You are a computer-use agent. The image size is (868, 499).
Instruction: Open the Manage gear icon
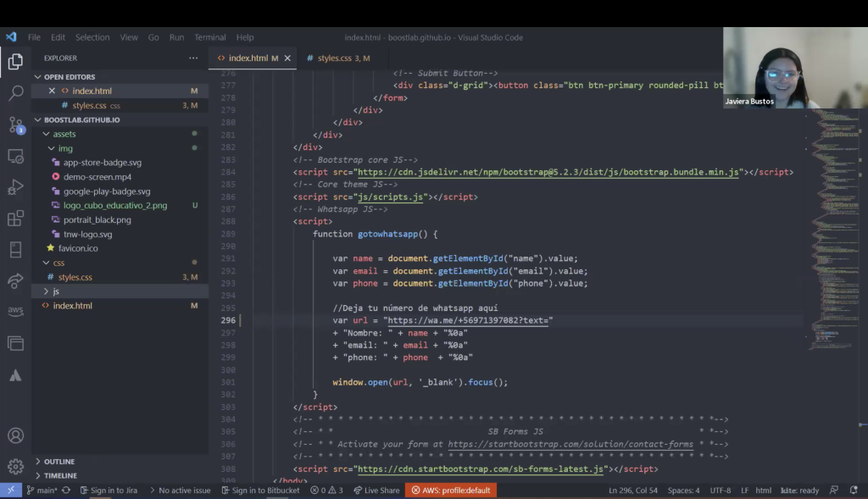pyautogui.click(x=15, y=466)
